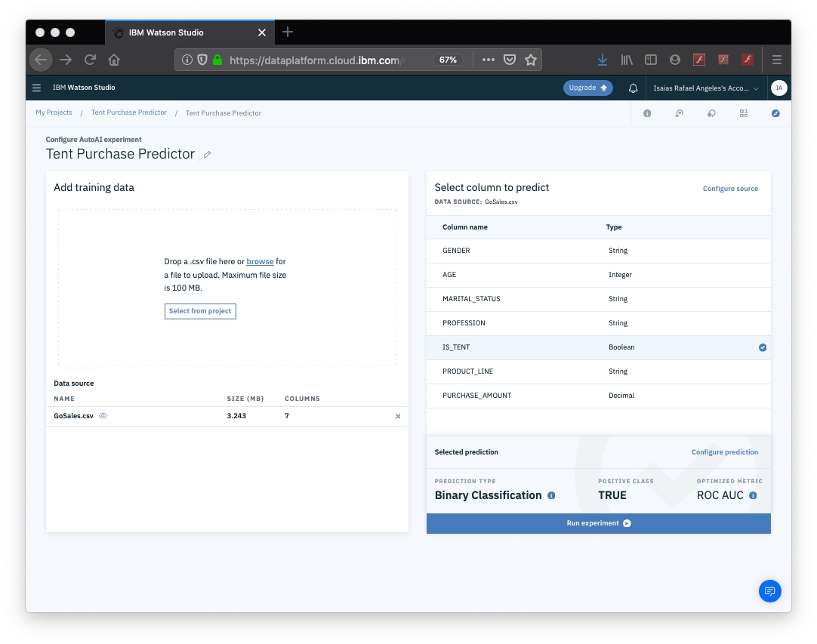817x644 pixels.
Task: Click info icon beside Binary Classification
Action: tap(551, 495)
